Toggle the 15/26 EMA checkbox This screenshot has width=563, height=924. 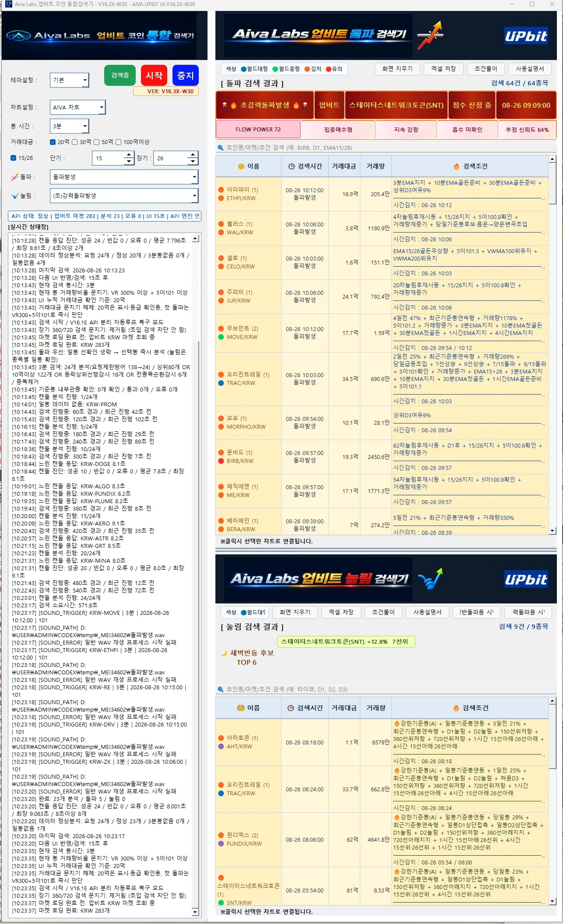[x=14, y=158]
